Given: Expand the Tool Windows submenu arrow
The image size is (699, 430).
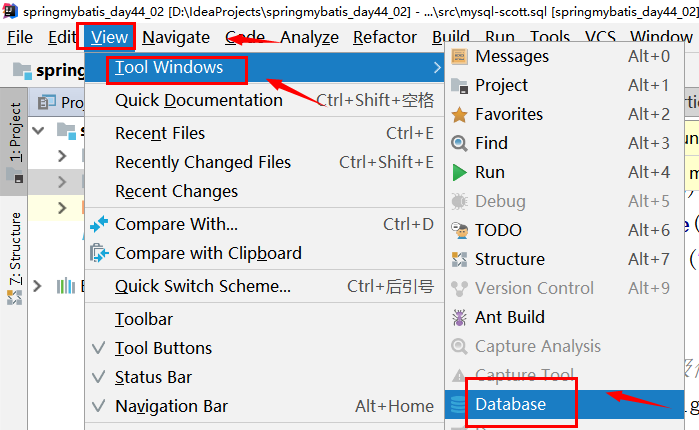Looking at the screenshot, I should coord(436,69).
